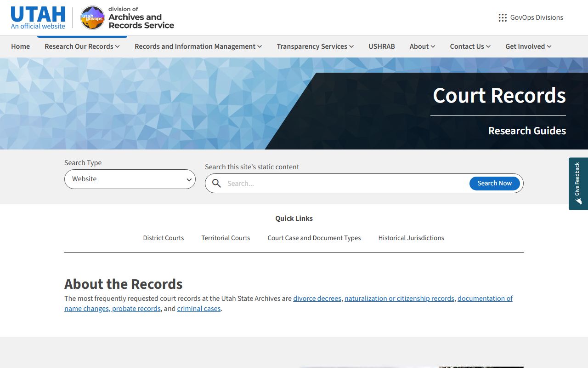
Task: Open Historical Jurisdictions quick link
Action: (x=411, y=238)
